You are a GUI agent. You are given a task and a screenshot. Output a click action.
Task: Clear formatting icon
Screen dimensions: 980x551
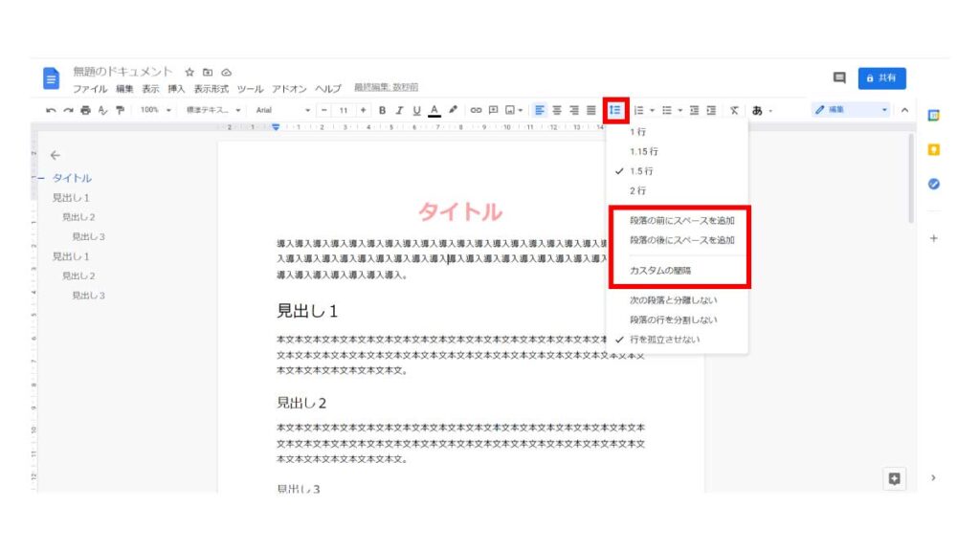(734, 111)
